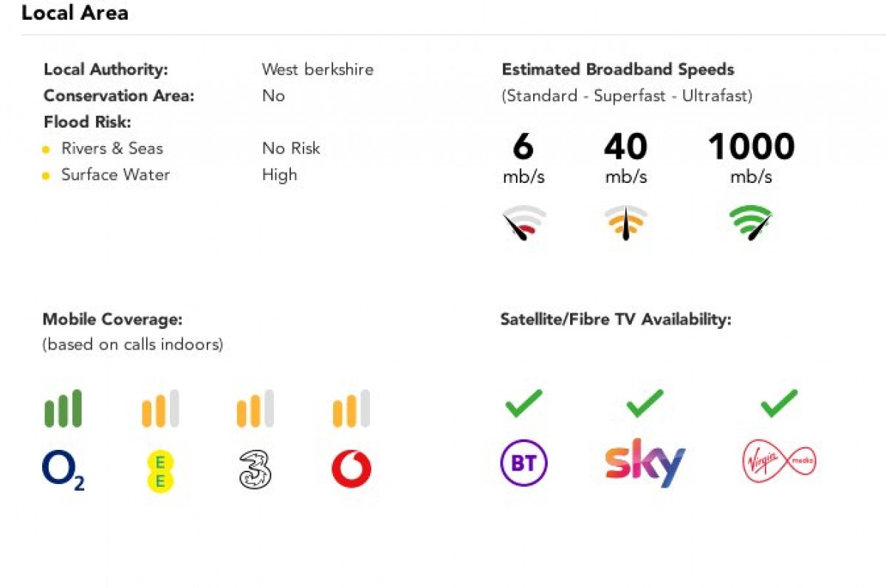Click the Vodafone logo

point(351,470)
